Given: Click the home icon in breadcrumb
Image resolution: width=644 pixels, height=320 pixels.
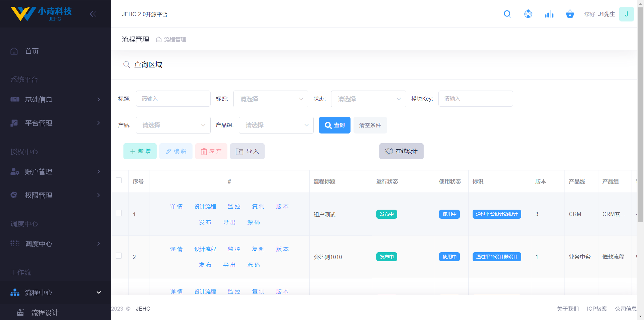Looking at the screenshot, I should click(x=159, y=40).
